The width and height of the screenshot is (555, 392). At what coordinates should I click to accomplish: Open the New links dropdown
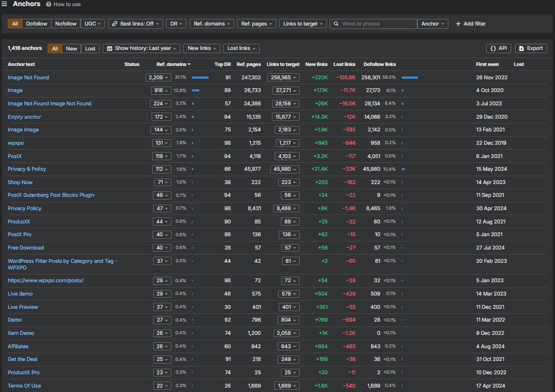(202, 48)
